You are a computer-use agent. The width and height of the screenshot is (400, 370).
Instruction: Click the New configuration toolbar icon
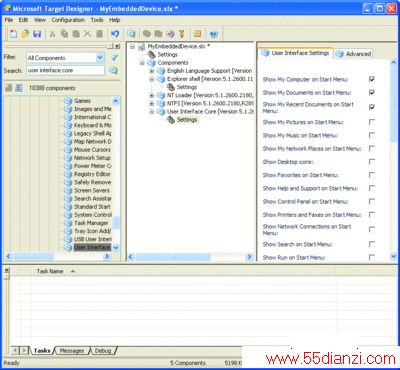(x=13, y=34)
